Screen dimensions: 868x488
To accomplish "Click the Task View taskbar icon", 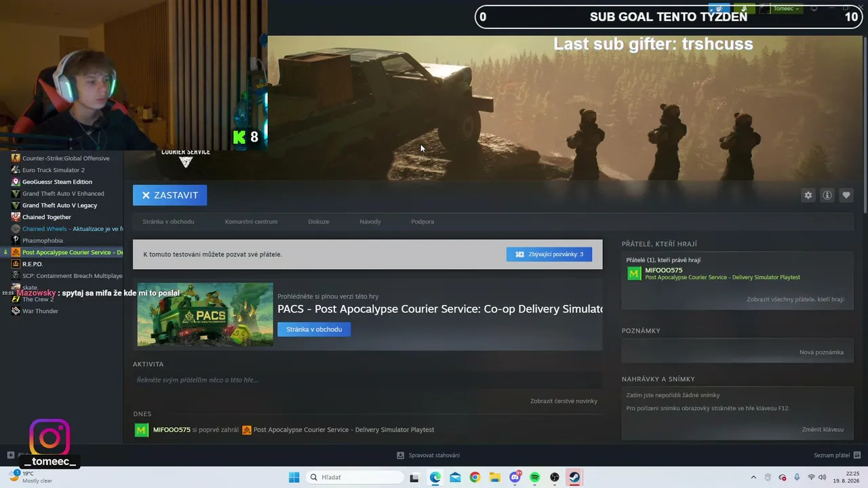I will point(414,477).
